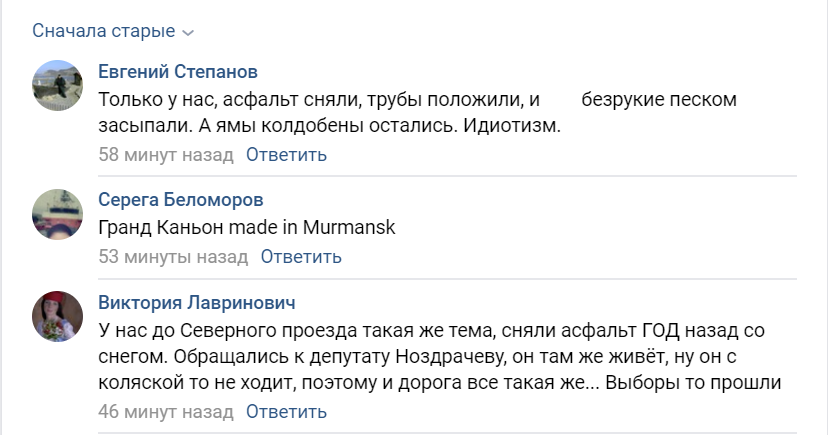Open the "53 минуты назад" comment timestamp

[172, 257]
